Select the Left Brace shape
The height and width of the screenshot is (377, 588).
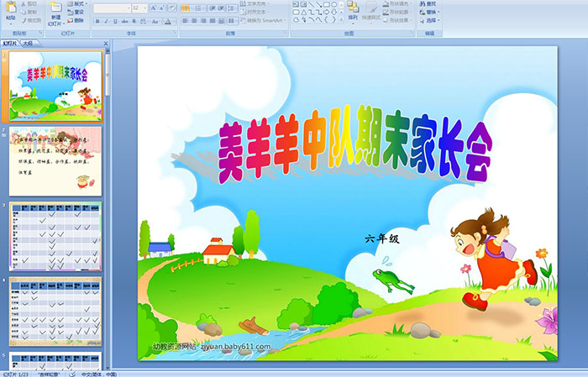[x=327, y=19]
